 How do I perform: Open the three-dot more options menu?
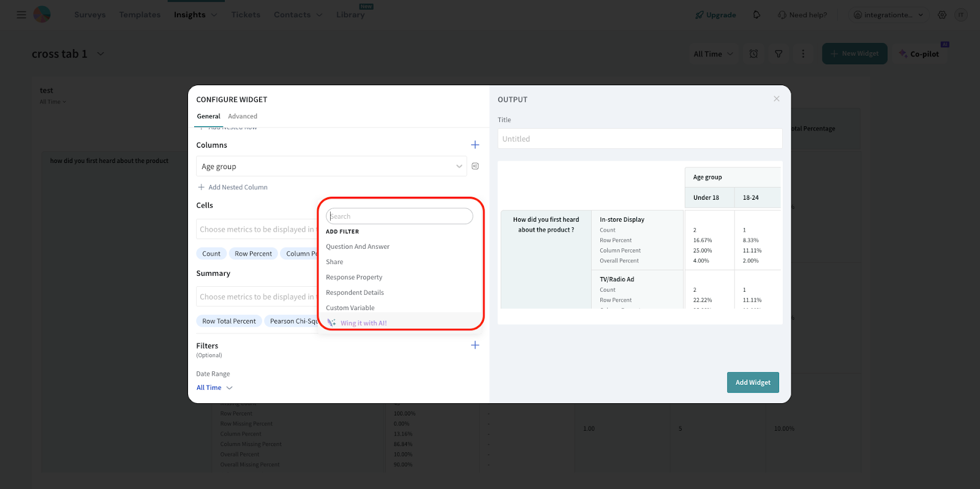click(803, 54)
